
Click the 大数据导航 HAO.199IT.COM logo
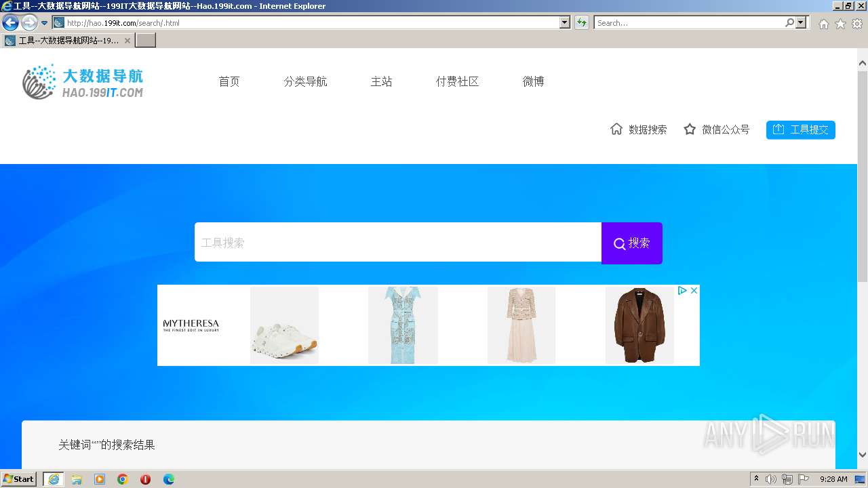83,82
